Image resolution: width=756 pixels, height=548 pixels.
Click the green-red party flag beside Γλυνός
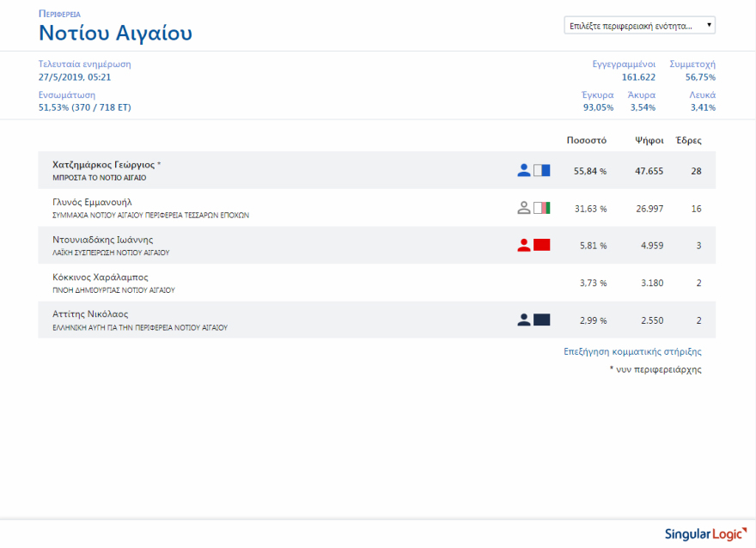pyautogui.click(x=541, y=208)
